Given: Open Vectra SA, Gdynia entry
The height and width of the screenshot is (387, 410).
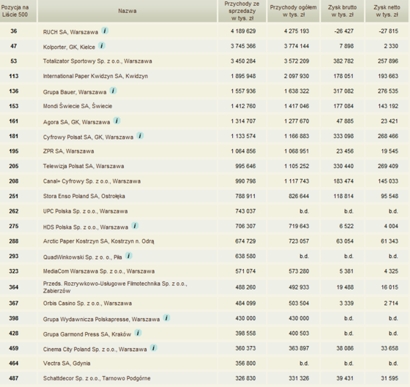Looking at the screenshot, I should (67, 363).
